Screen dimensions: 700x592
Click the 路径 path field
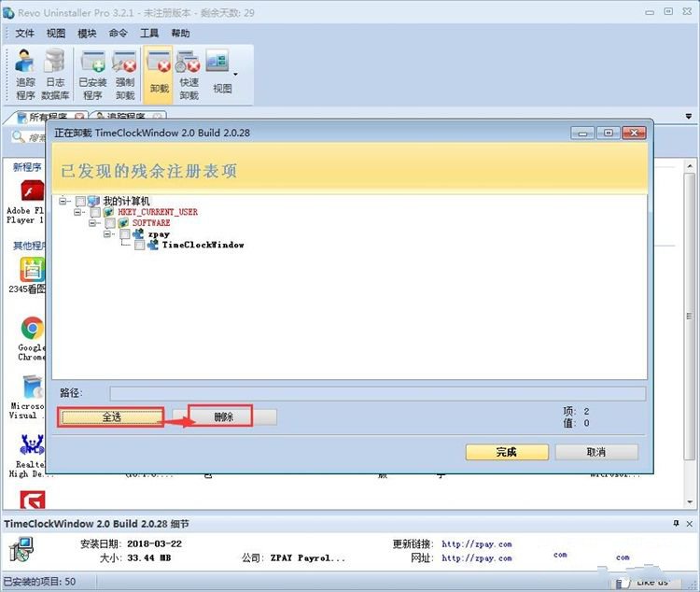tap(378, 393)
